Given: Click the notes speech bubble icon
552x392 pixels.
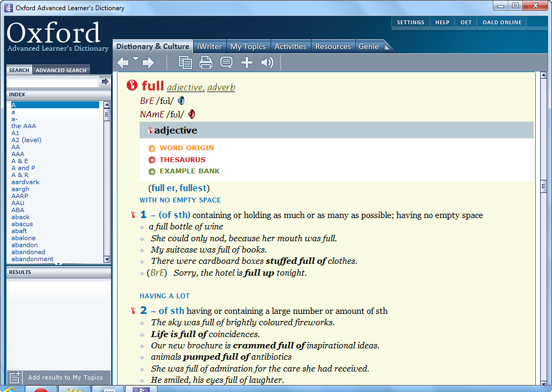Looking at the screenshot, I should (226, 62).
